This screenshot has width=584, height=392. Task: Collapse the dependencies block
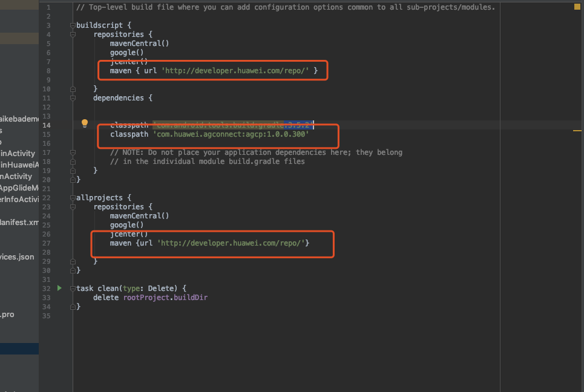pos(73,98)
